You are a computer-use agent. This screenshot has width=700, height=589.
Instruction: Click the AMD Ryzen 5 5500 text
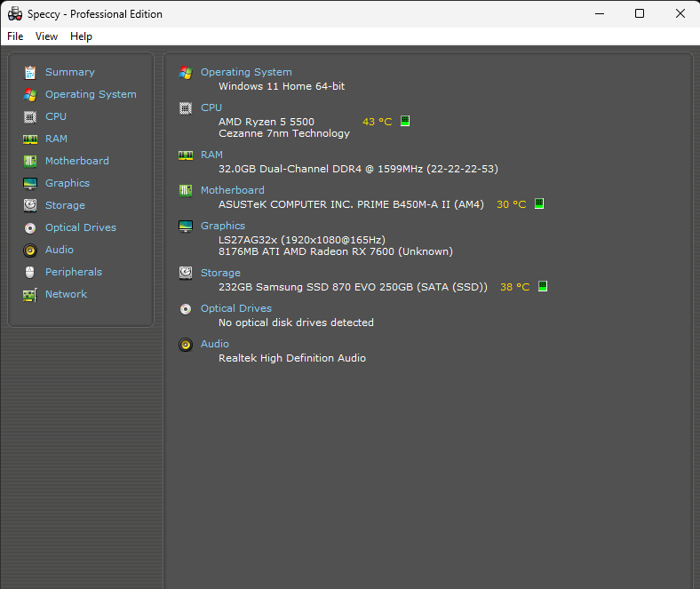[266, 122]
